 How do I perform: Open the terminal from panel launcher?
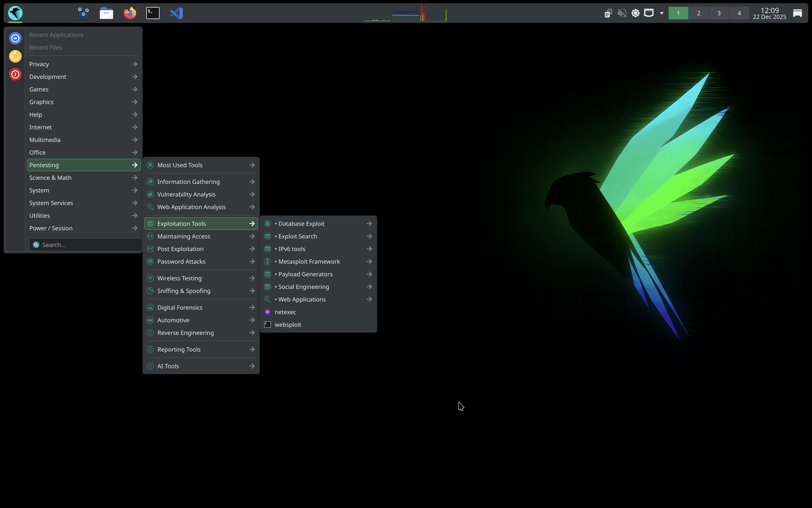click(153, 13)
